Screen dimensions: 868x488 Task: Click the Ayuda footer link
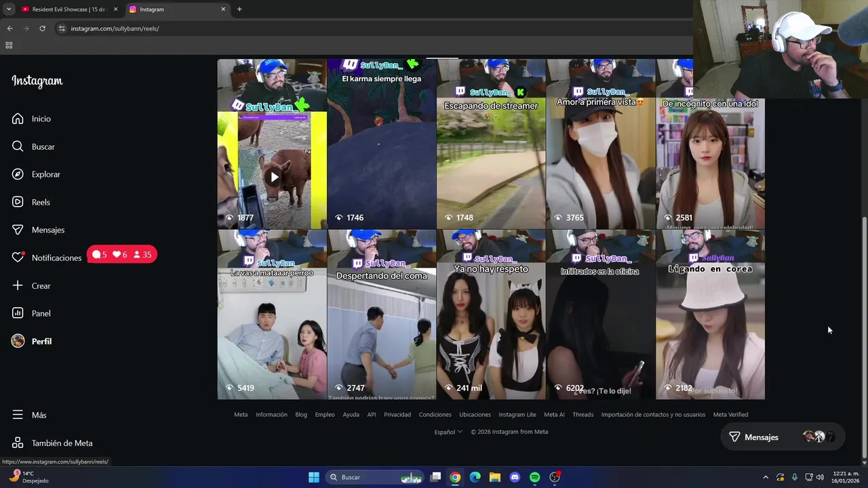[x=351, y=415]
